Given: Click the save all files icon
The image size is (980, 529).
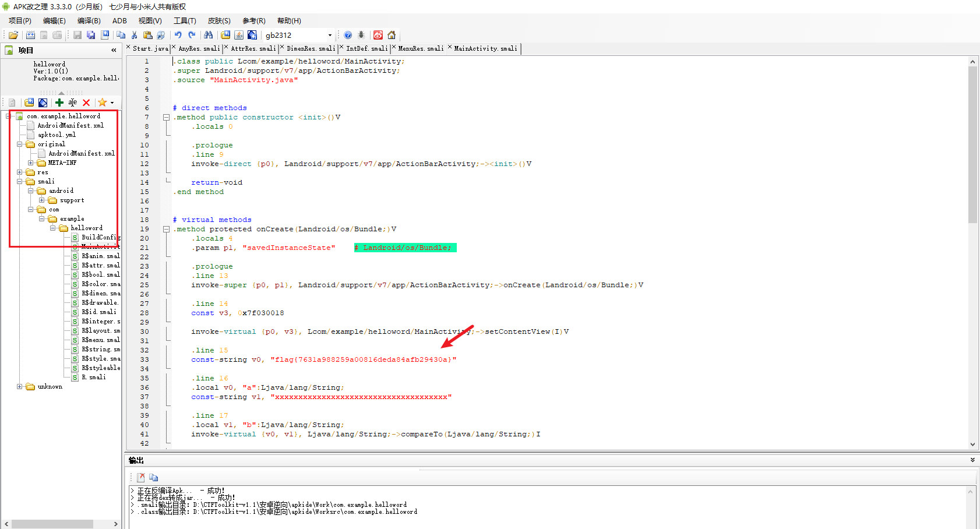Looking at the screenshot, I should pos(91,35).
